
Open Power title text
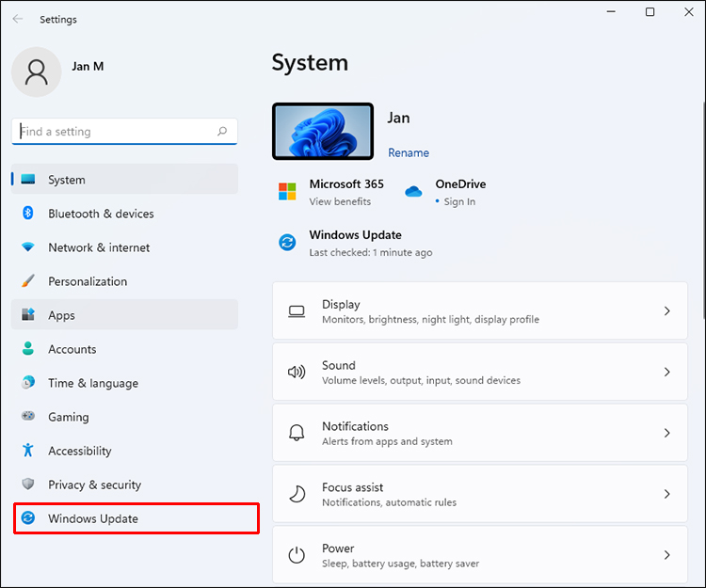point(338,548)
